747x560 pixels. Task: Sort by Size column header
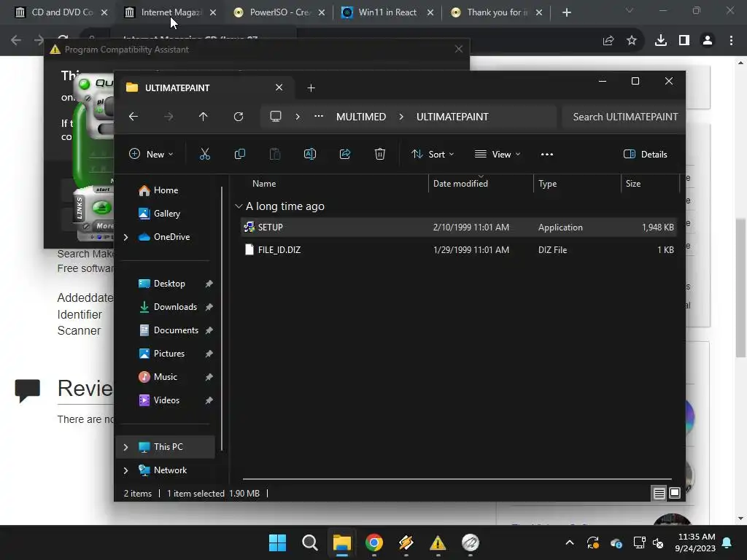click(x=650, y=183)
